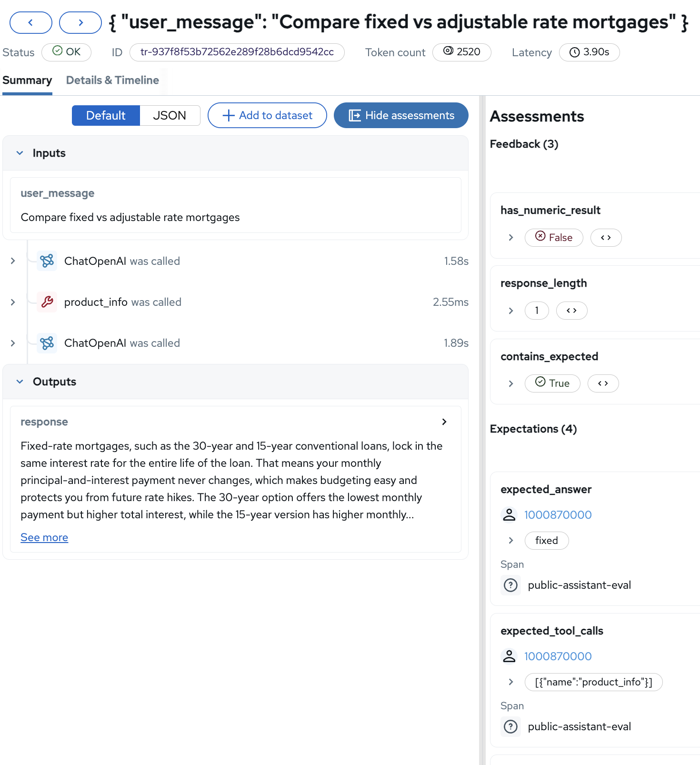This screenshot has width=700, height=765.
Task: Collapse the Inputs section
Action: 20,153
